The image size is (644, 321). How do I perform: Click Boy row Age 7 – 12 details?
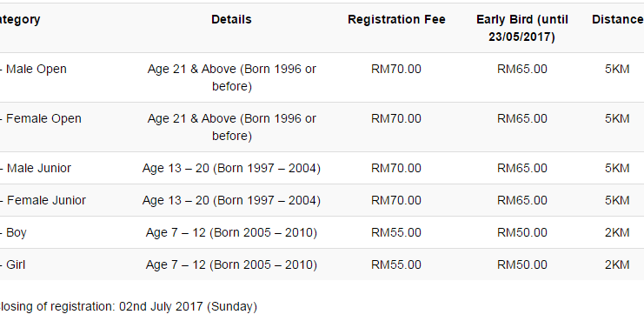click(x=231, y=232)
